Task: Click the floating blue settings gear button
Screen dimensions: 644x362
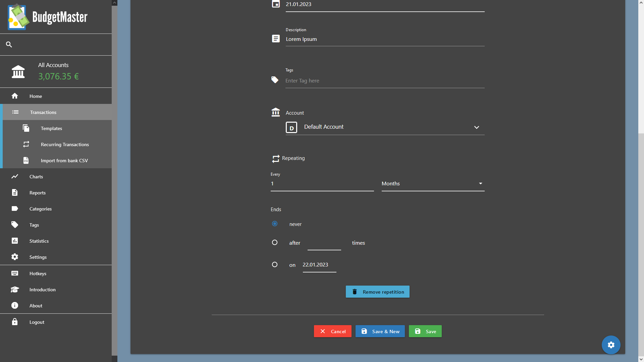Action: [611, 345]
